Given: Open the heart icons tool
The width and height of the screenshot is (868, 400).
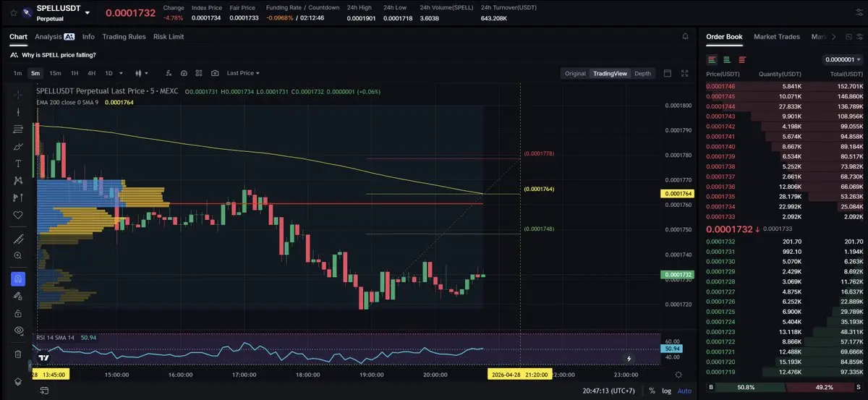Looking at the screenshot, I should (18, 215).
